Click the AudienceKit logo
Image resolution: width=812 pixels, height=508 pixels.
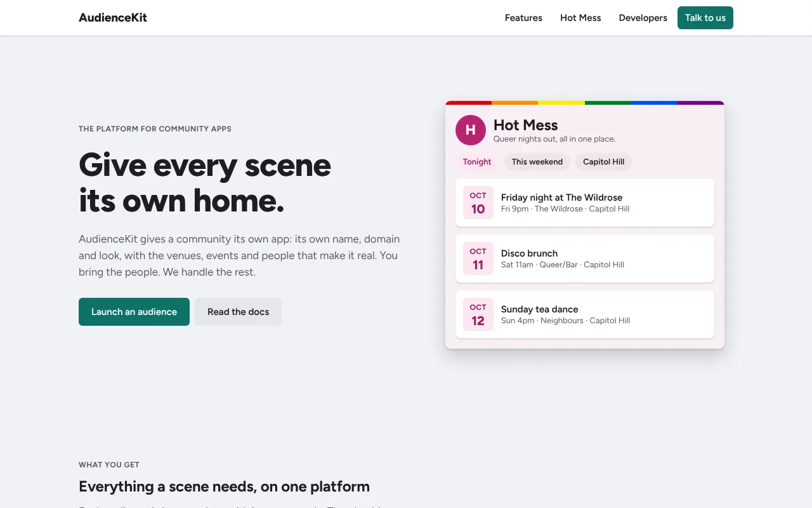[113, 18]
